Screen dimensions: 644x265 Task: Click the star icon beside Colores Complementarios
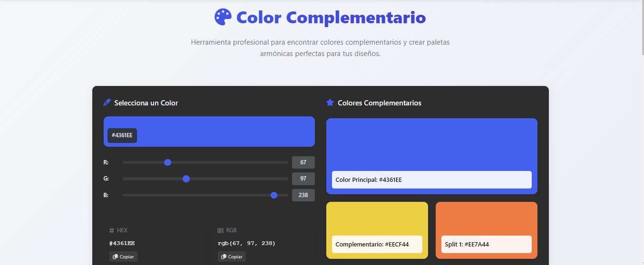tap(330, 103)
